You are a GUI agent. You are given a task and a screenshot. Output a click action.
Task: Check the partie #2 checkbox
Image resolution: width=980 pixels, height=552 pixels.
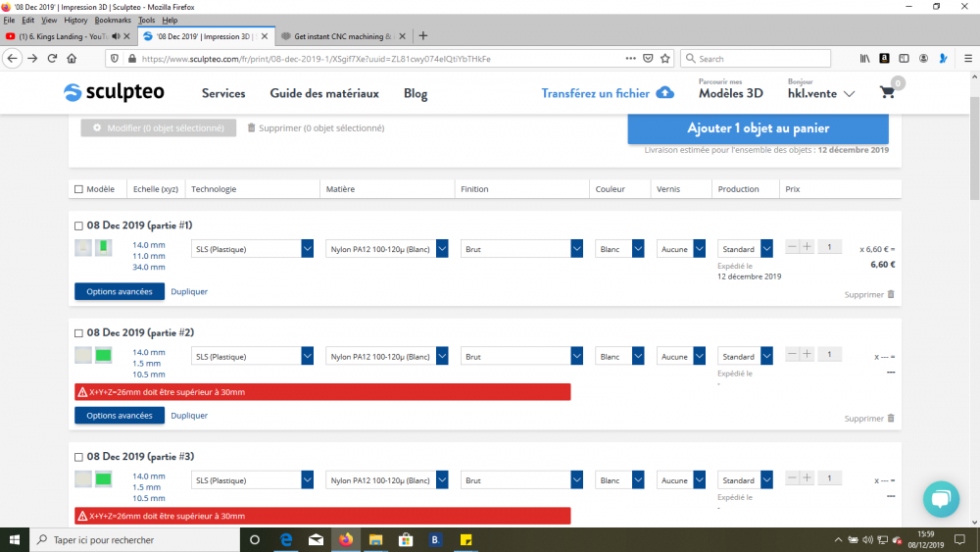coord(78,333)
